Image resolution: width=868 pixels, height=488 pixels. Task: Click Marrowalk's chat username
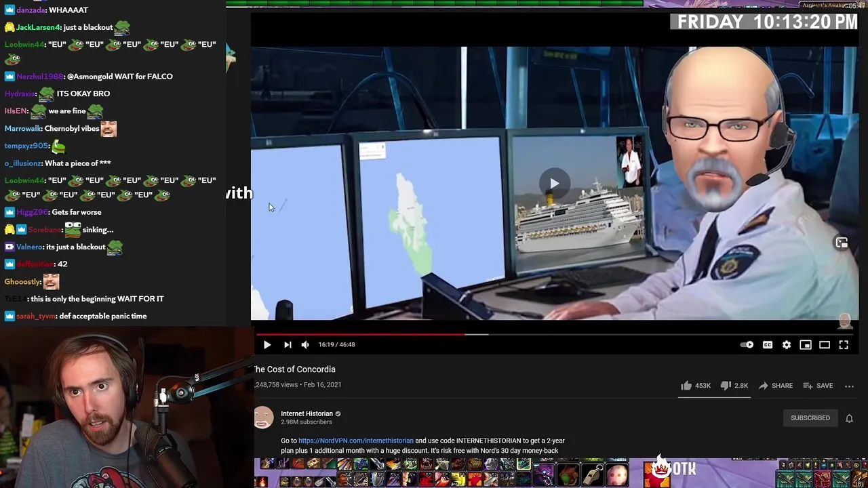pos(23,129)
